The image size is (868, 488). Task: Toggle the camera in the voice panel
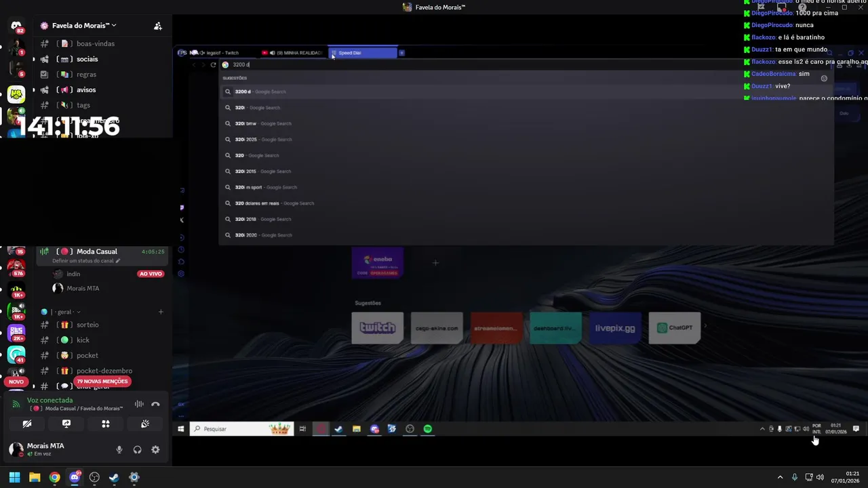[x=27, y=424]
